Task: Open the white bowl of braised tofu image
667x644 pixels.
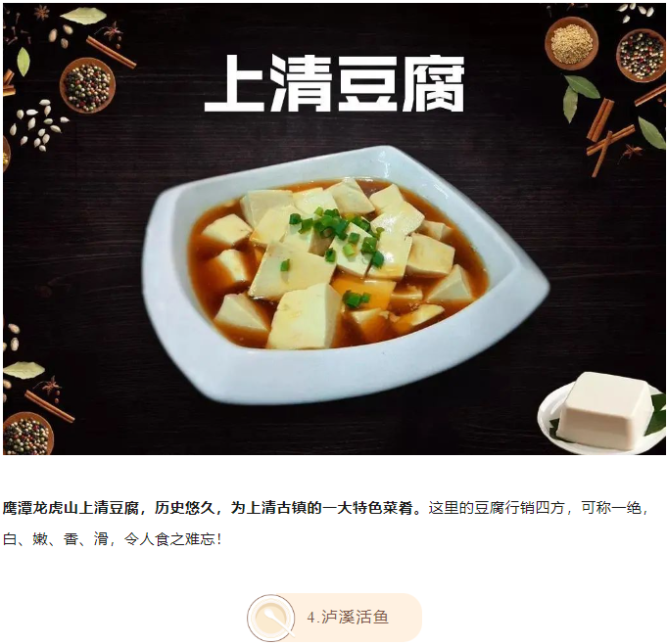Action: click(x=345, y=275)
